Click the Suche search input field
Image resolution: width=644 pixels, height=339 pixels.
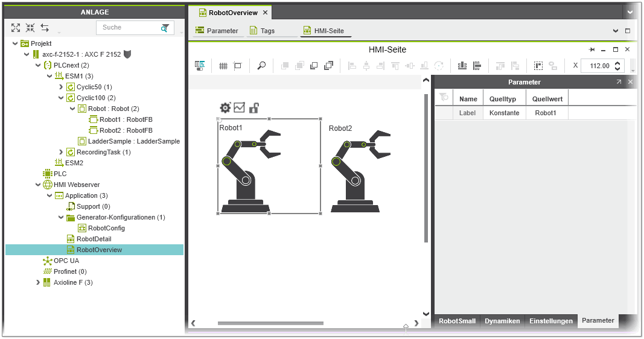[127, 28]
